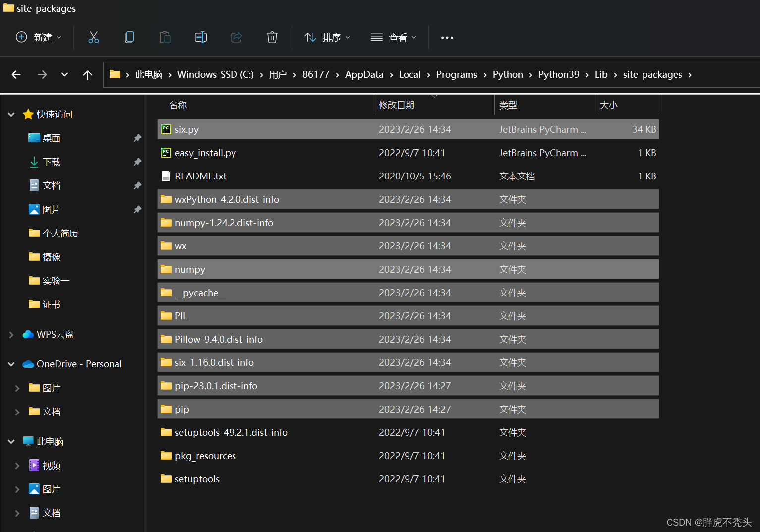Image resolution: width=760 pixels, height=532 pixels.
Task: Select 个人简历 folder in sidebar
Action: pos(60,234)
